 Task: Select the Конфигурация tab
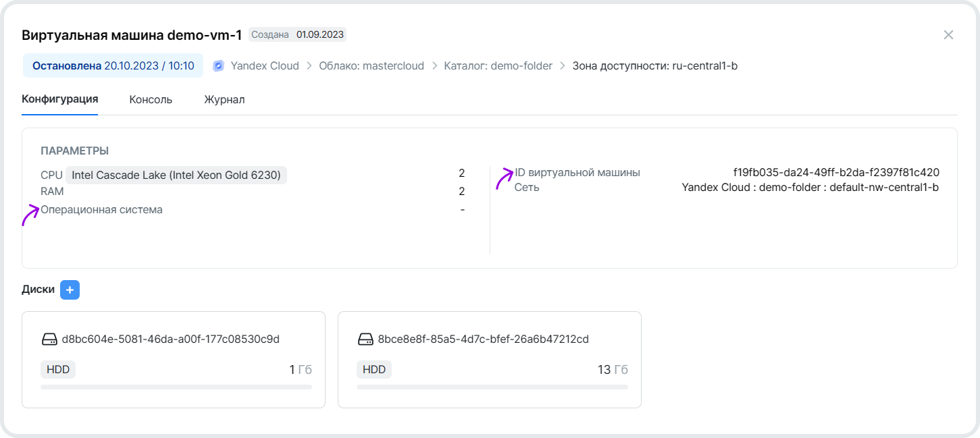pyautogui.click(x=60, y=99)
